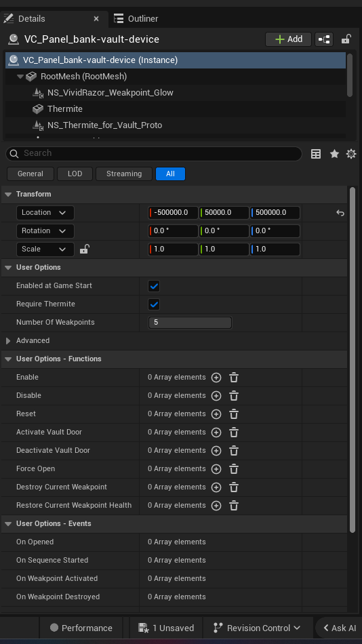The image size is (362, 644).
Task: Open the Ask AI button
Action: (x=340, y=628)
